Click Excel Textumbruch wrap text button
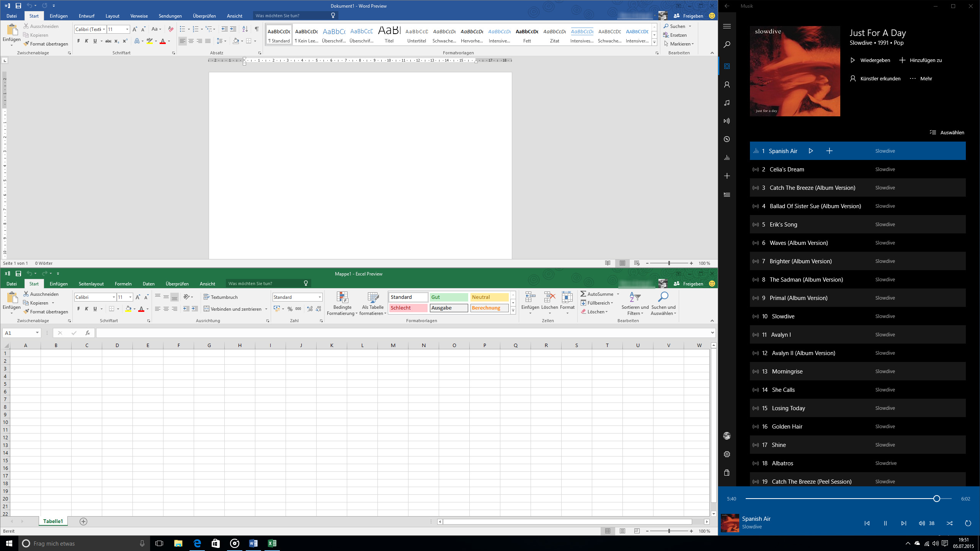The image size is (980, 551). pos(221,297)
